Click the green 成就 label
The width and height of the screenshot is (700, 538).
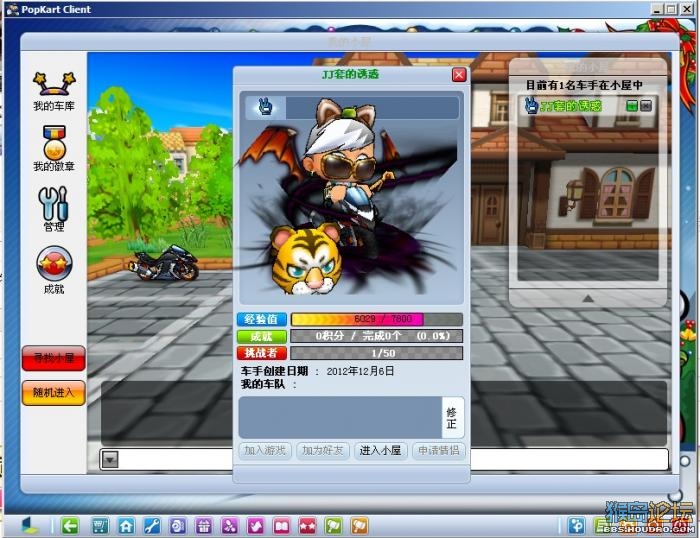[x=262, y=336]
